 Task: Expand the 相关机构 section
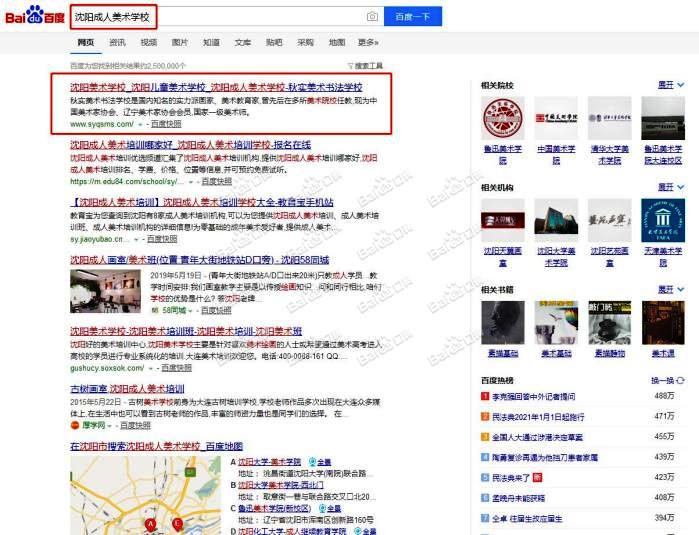(671, 187)
